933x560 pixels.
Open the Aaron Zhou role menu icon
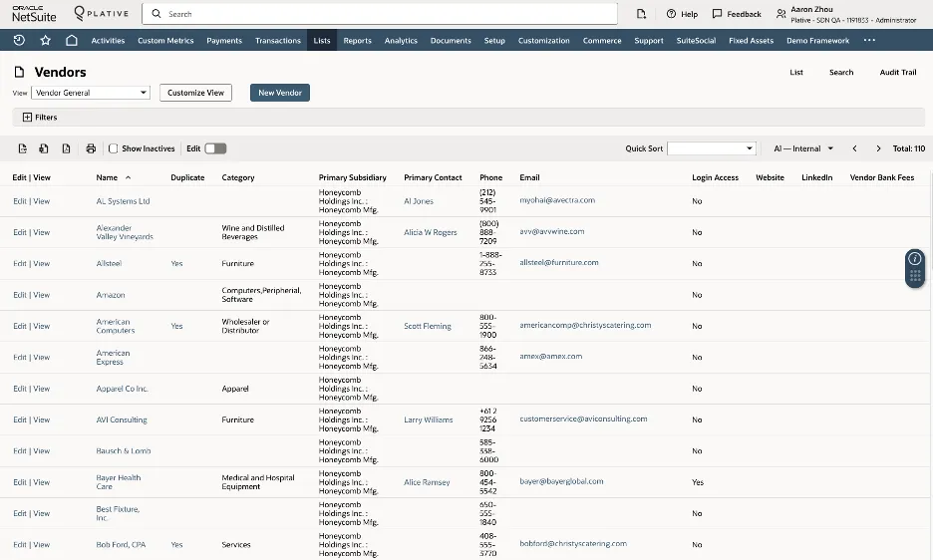click(x=780, y=14)
